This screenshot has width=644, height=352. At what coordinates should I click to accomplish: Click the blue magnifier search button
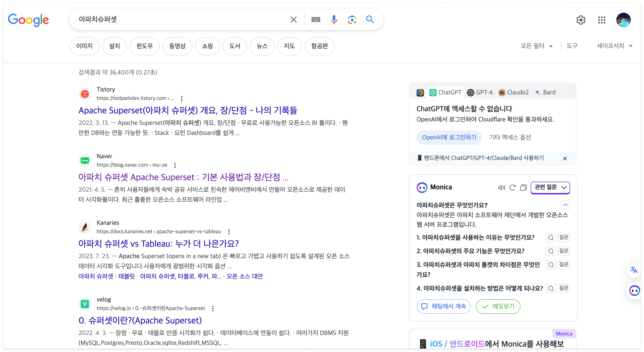370,20
